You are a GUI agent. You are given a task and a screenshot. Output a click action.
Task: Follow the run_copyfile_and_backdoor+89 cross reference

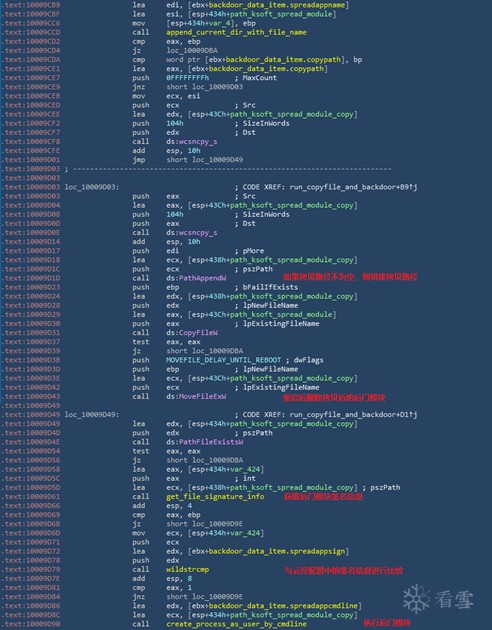point(353,187)
